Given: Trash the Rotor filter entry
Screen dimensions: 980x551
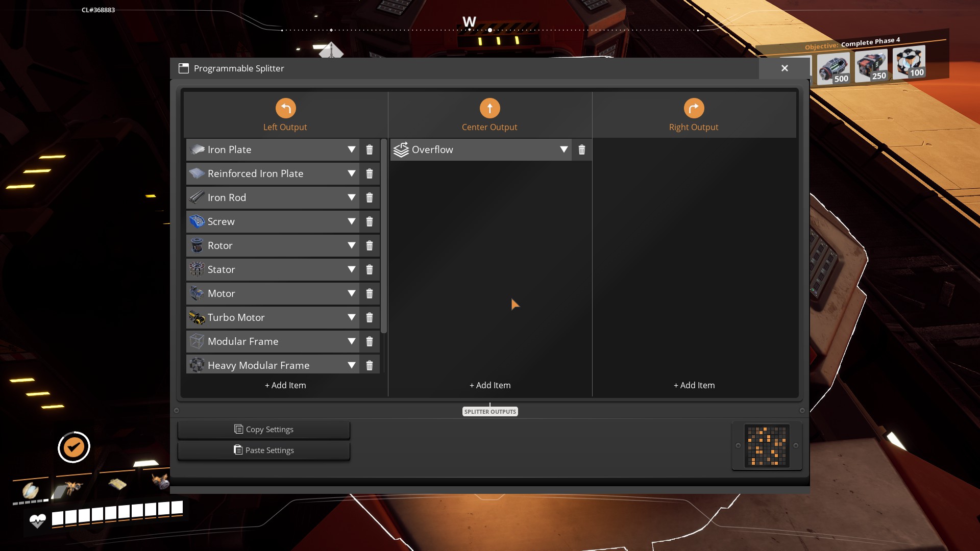Looking at the screenshot, I should coord(369,246).
